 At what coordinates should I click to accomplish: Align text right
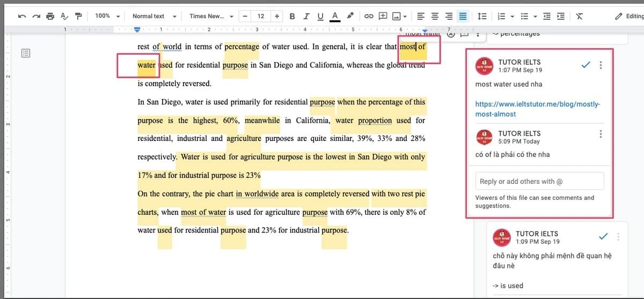449,16
